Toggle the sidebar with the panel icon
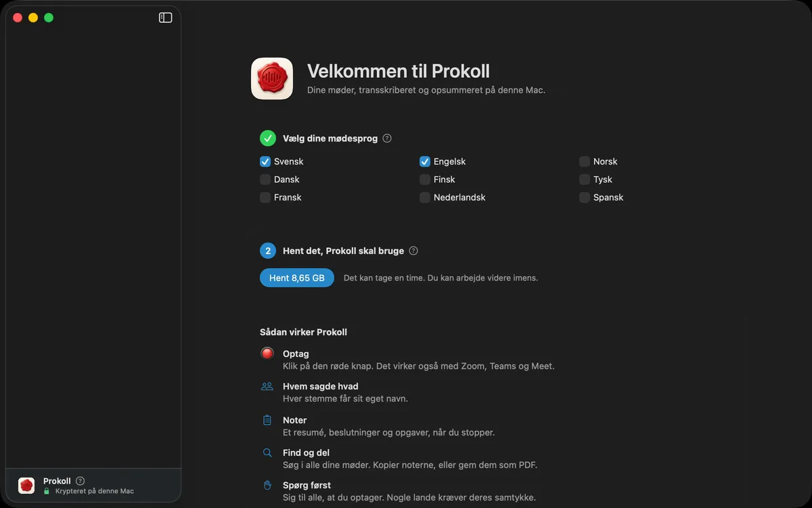The width and height of the screenshot is (812, 508). coord(165,18)
